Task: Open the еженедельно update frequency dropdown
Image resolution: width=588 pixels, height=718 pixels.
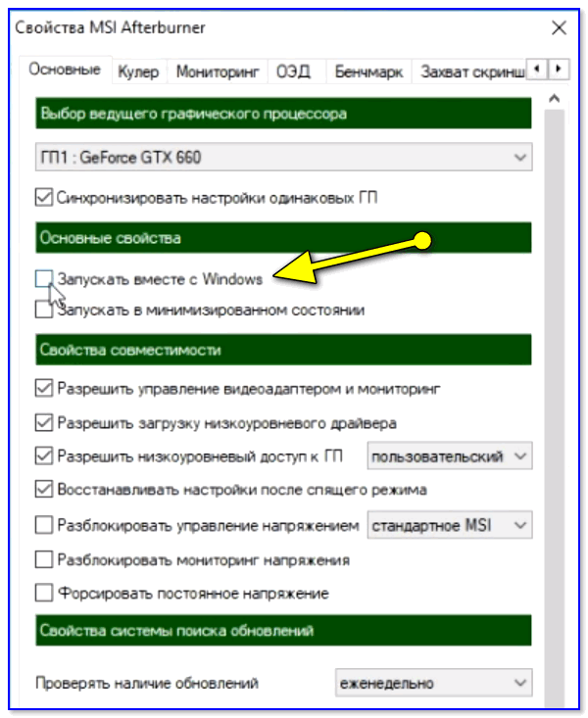Action: coord(433,683)
